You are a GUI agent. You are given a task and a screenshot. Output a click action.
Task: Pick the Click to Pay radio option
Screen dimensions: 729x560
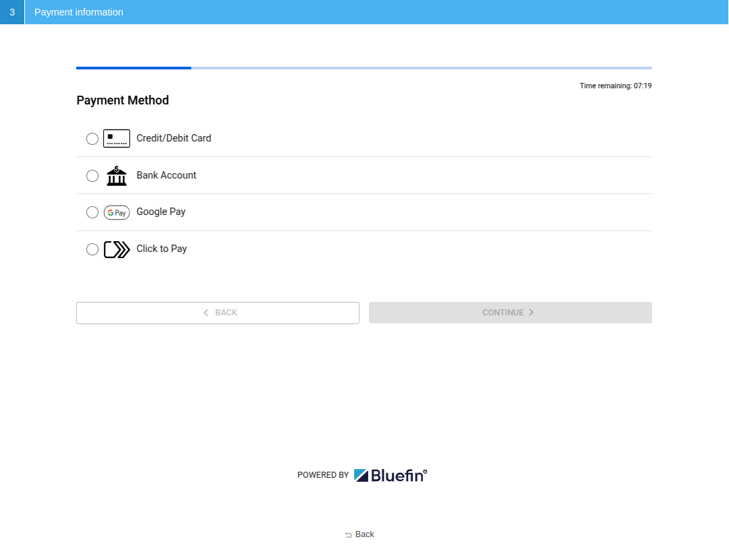click(92, 249)
